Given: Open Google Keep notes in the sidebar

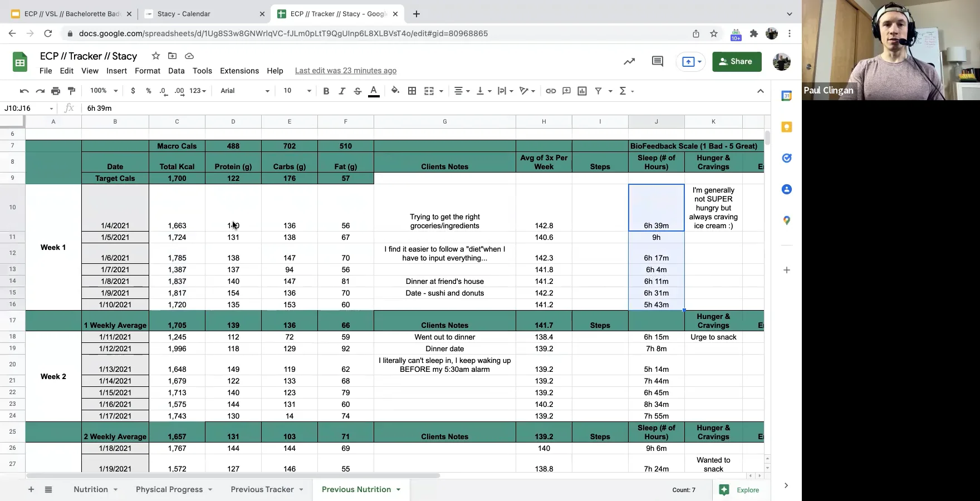Looking at the screenshot, I should click(786, 127).
